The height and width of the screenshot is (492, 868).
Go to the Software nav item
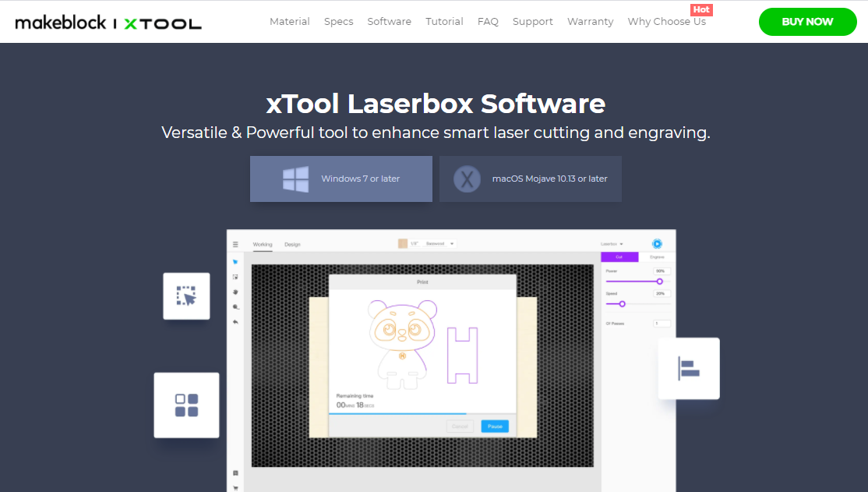pos(389,22)
